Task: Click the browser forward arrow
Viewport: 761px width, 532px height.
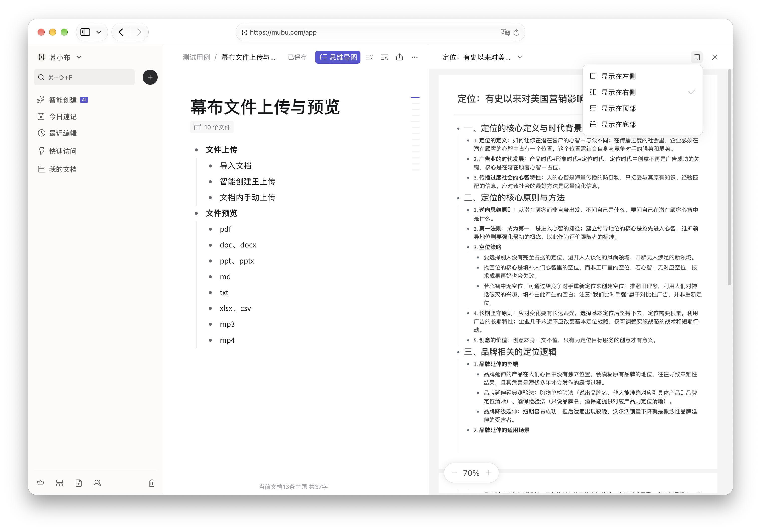Action: 139,32
